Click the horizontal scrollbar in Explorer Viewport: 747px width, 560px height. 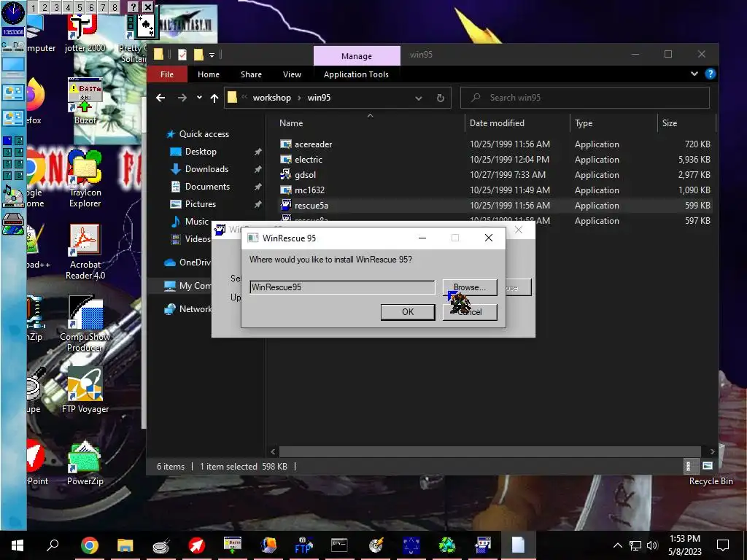pyautogui.click(x=489, y=451)
